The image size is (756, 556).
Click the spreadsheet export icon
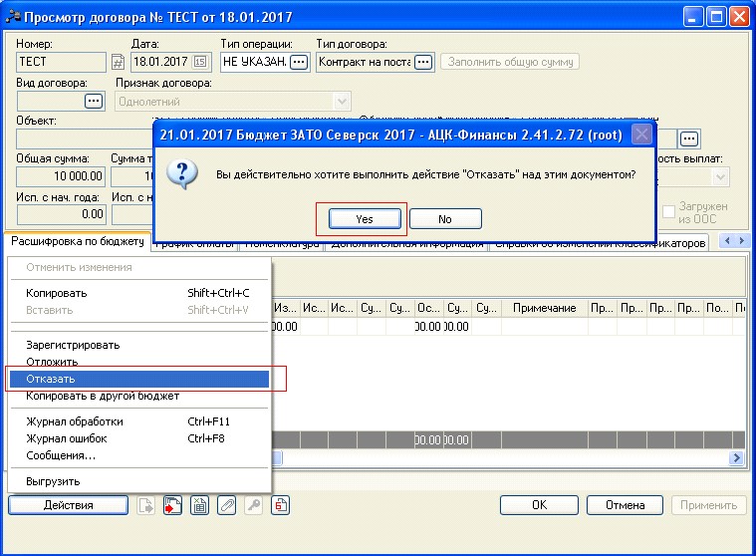click(200, 505)
